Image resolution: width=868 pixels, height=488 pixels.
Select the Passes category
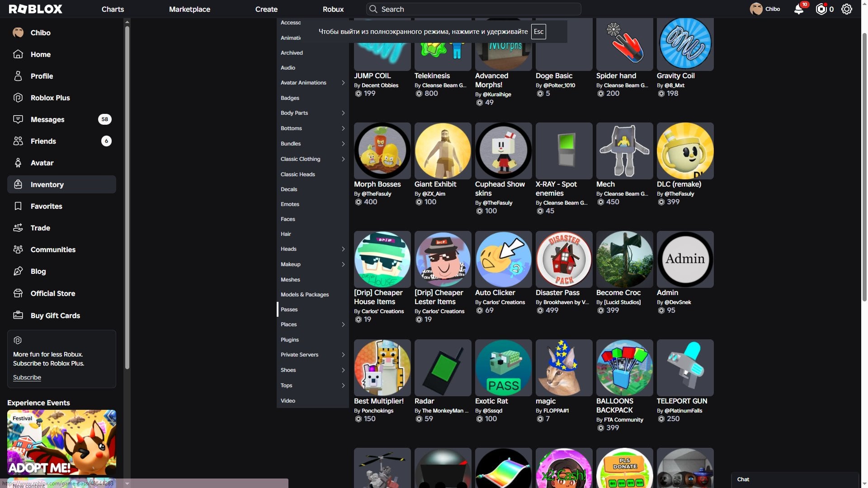[x=312, y=310]
